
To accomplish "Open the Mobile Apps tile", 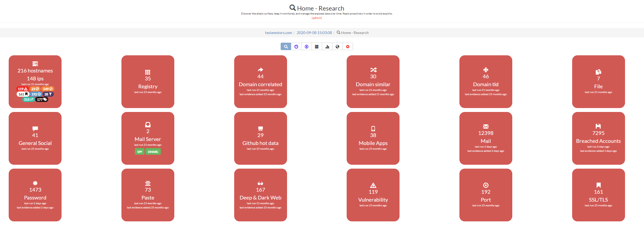I will pos(373,138).
